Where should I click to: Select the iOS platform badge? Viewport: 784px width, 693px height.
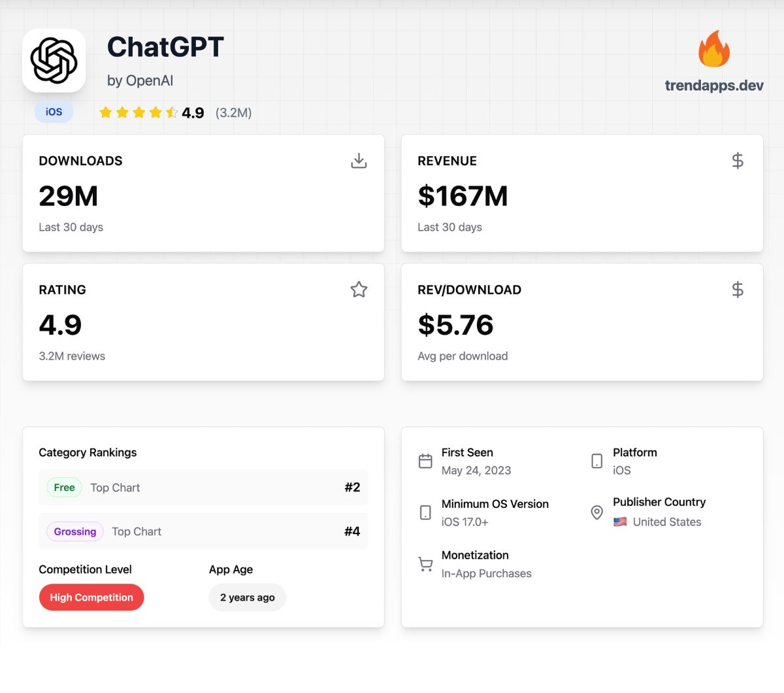coord(54,112)
